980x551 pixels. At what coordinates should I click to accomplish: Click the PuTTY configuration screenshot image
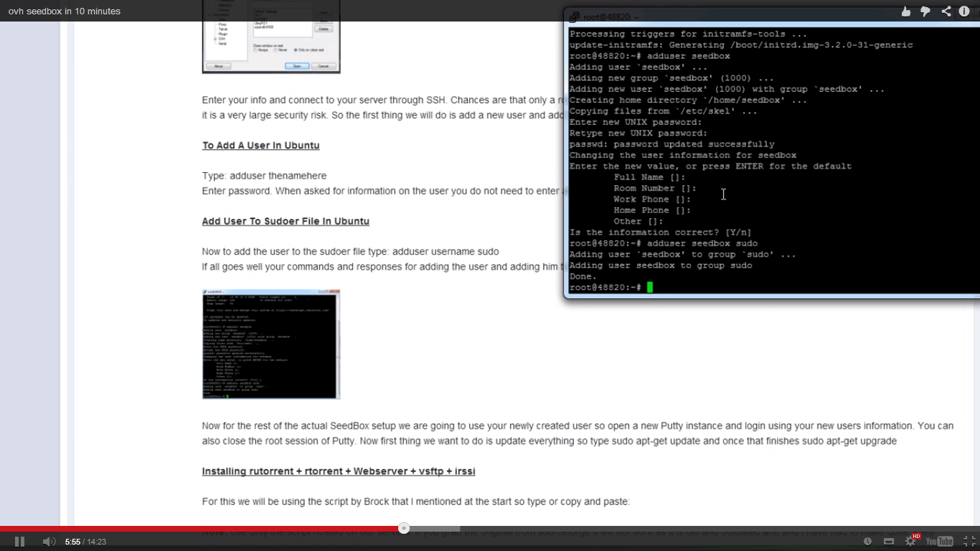(271, 36)
